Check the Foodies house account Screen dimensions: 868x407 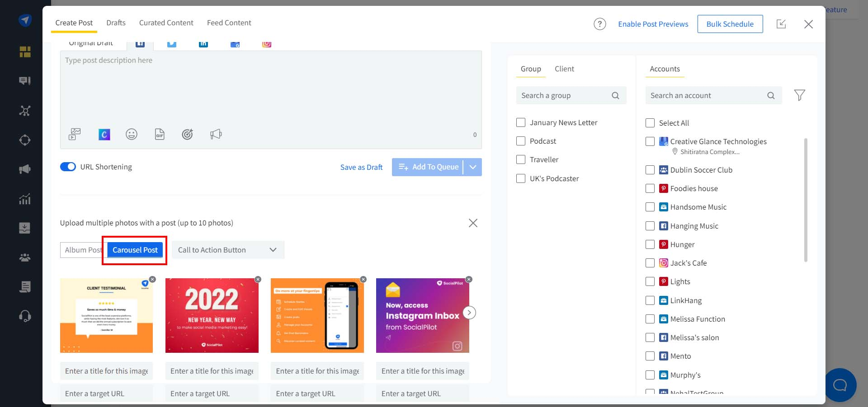tap(650, 188)
